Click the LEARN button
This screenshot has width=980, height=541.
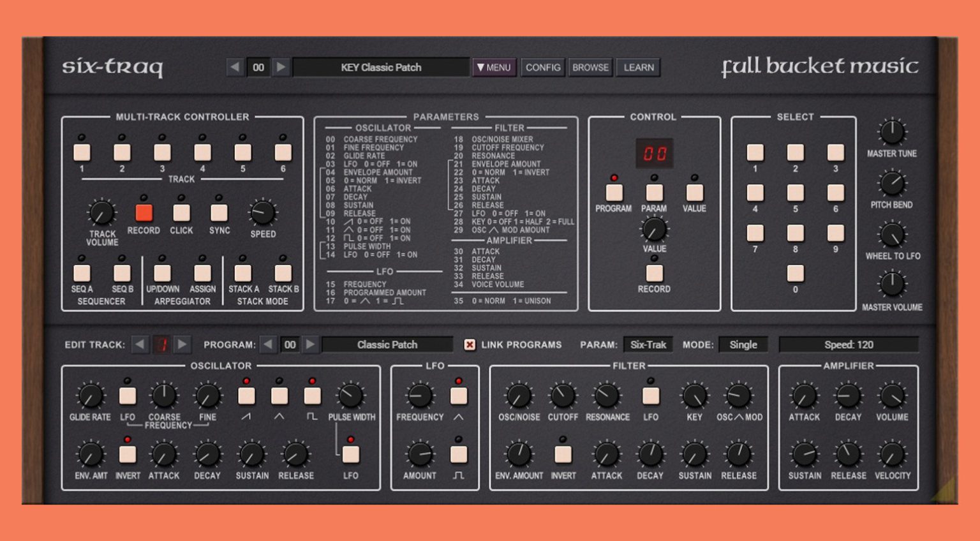pyautogui.click(x=637, y=67)
